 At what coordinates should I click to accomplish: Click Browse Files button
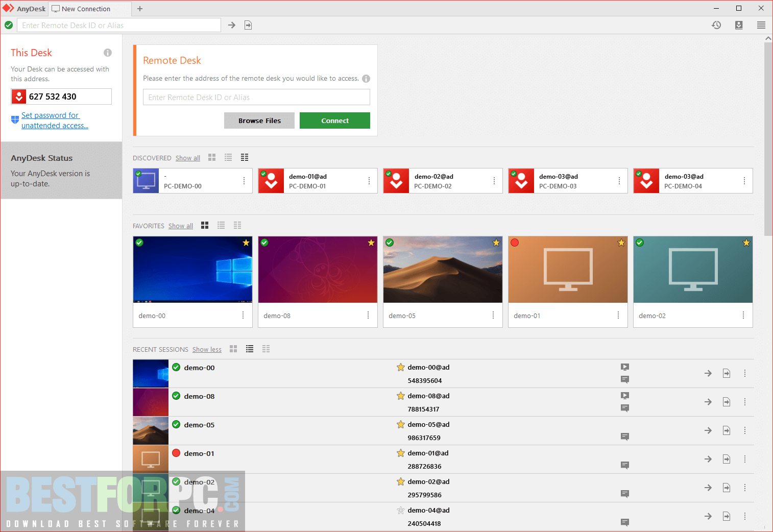coord(259,120)
